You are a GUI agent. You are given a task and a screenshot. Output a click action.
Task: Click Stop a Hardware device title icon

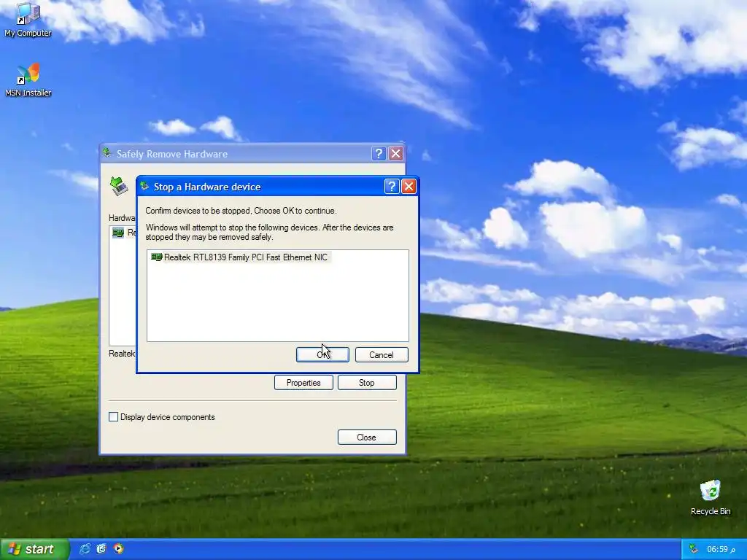click(x=144, y=186)
